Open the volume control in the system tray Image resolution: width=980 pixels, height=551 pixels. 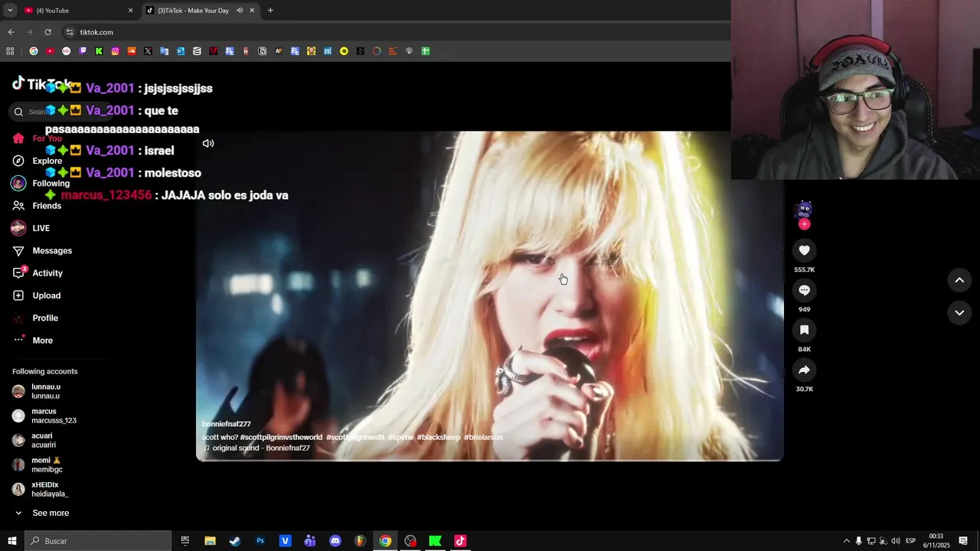click(896, 541)
